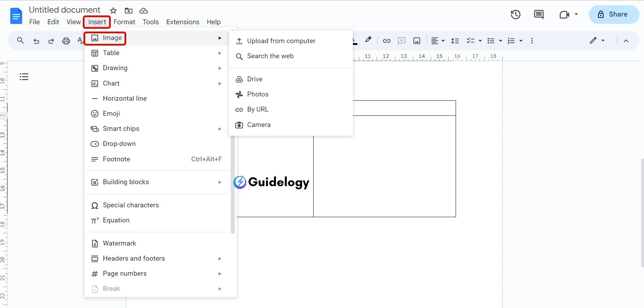Start a video call with camera icon
Image resolution: width=644 pixels, height=308 pixels.
point(564,14)
